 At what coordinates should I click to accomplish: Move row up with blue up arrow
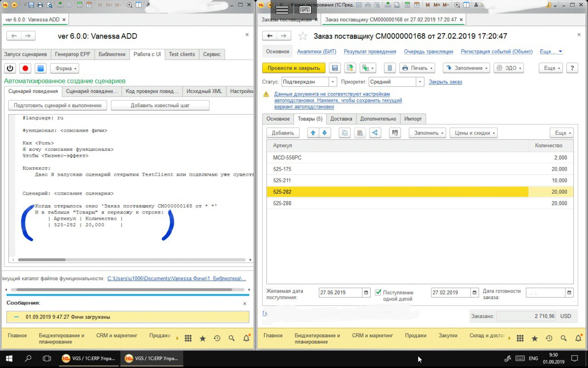313,133
